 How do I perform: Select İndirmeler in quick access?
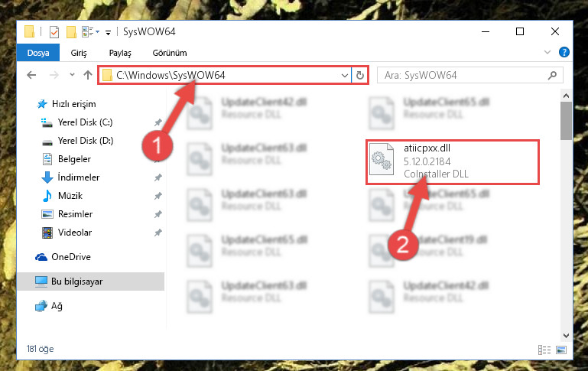[79, 177]
